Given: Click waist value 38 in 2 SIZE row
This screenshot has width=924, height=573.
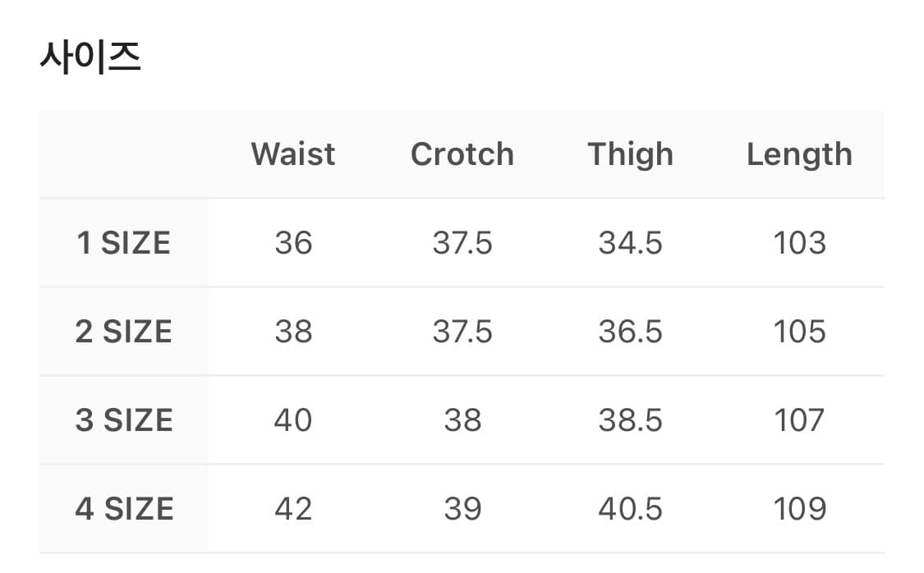Looking at the screenshot, I should [293, 332].
